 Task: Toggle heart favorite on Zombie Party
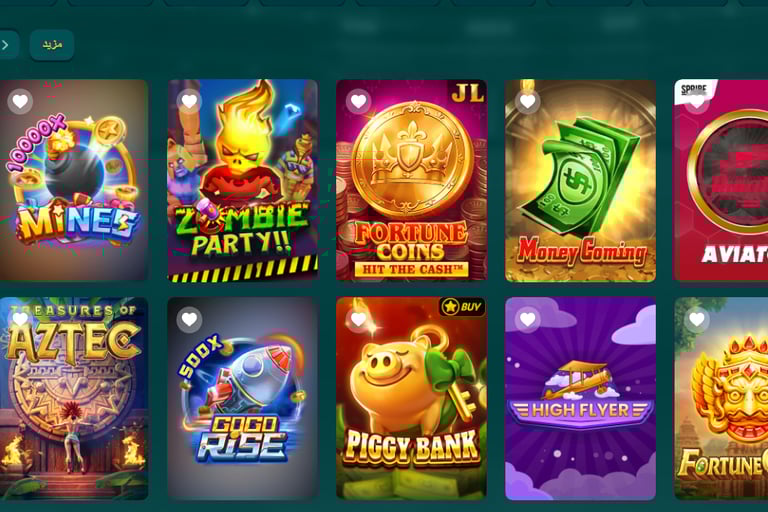click(x=189, y=101)
